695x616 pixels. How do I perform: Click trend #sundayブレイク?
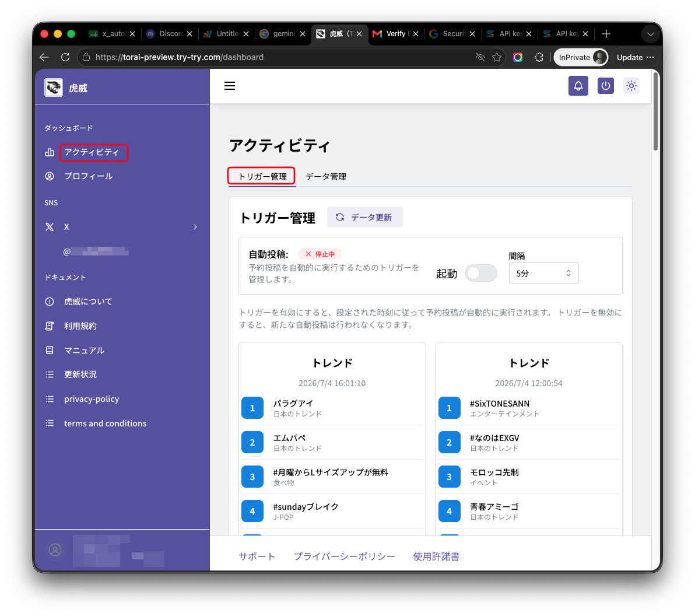(332, 512)
